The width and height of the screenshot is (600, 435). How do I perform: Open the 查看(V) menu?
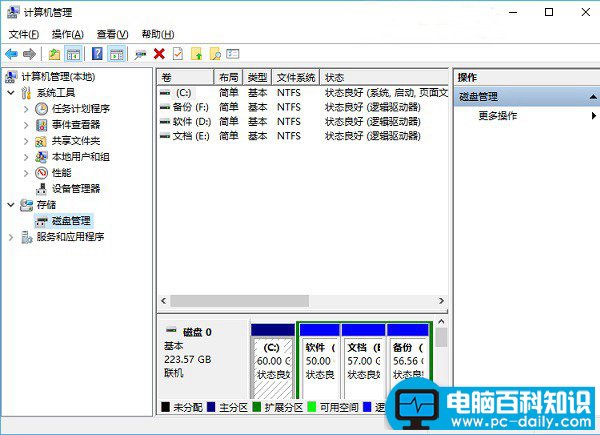tap(112, 34)
